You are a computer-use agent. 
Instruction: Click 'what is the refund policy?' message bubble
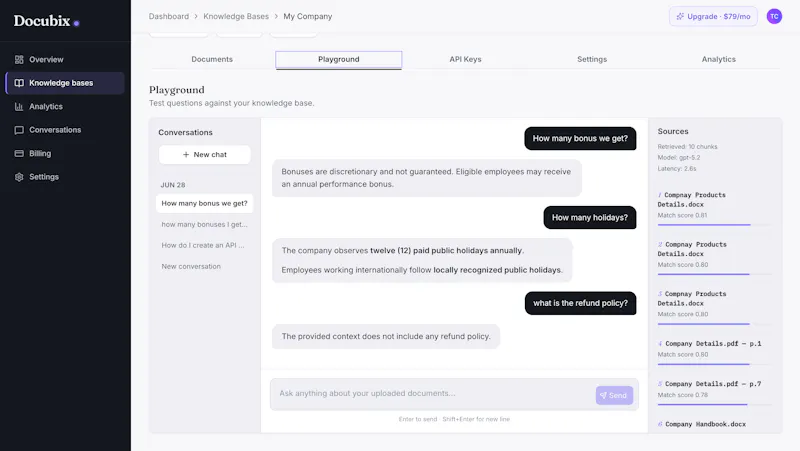point(581,303)
